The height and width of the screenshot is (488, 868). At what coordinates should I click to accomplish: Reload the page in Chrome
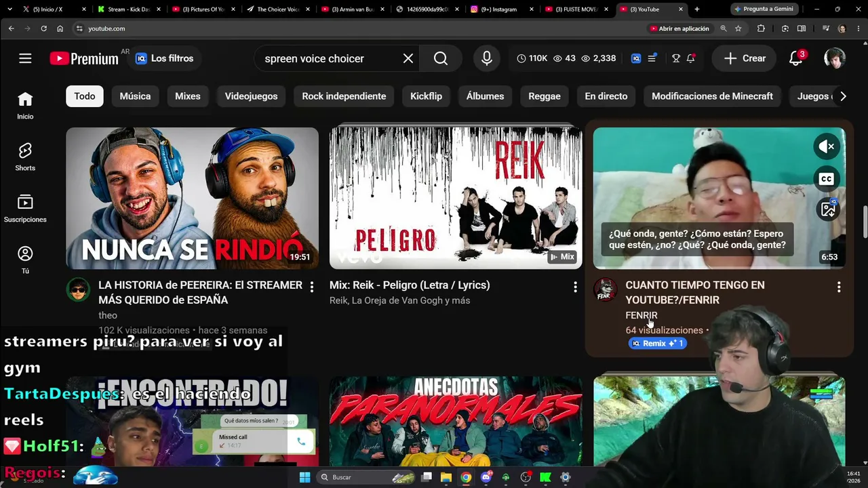[44, 28]
